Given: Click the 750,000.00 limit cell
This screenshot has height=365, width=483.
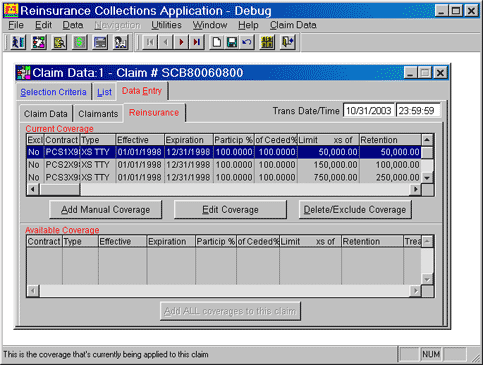Looking at the screenshot, I should (328, 177).
